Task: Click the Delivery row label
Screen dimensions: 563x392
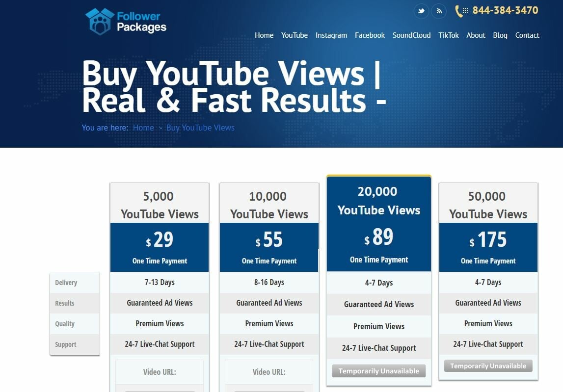Action: pyautogui.click(x=75, y=283)
